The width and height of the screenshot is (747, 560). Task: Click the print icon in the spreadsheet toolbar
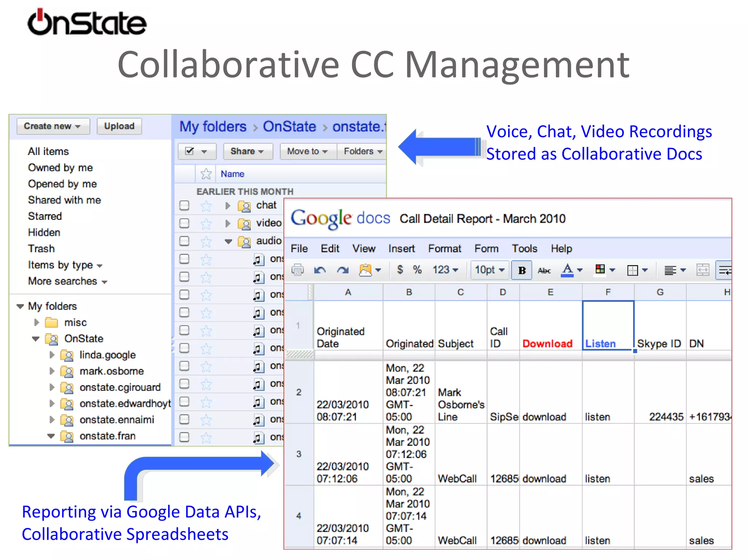tap(297, 270)
